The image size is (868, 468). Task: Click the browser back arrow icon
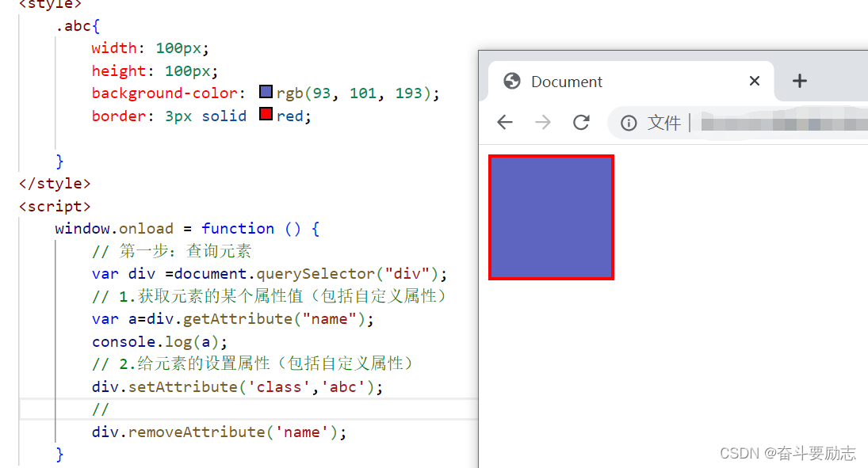(505, 122)
